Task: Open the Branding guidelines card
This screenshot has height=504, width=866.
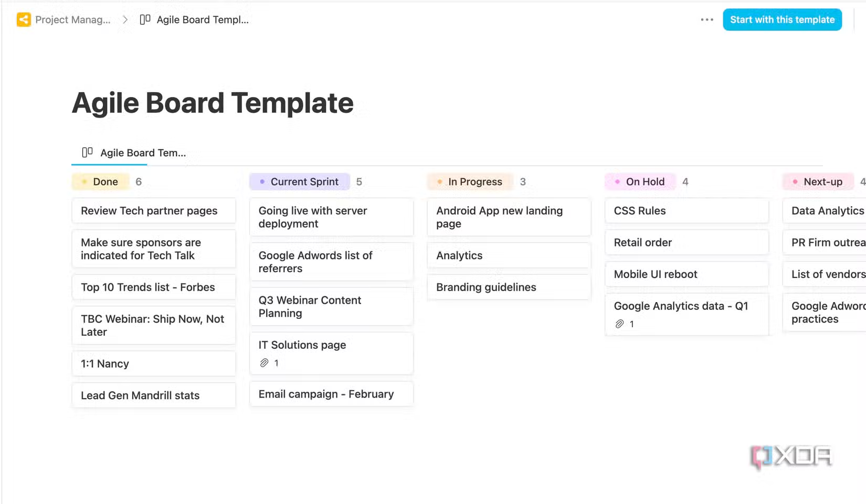Action: click(x=509, y=287)
